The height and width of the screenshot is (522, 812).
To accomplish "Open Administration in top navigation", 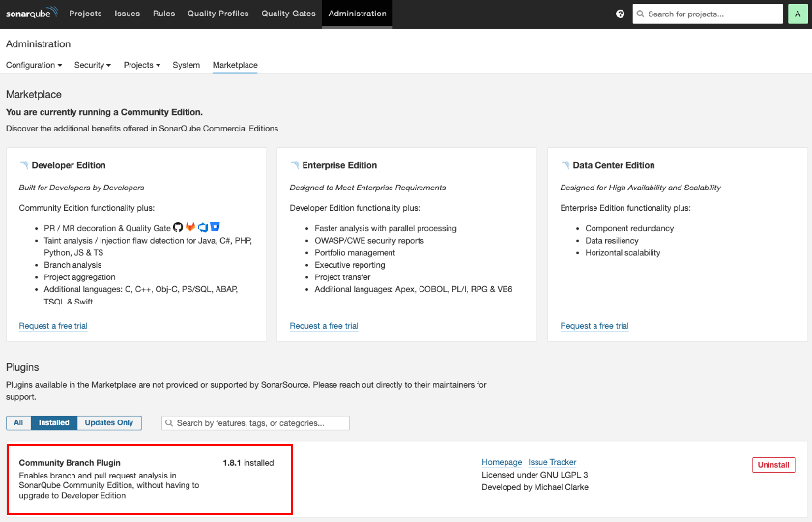I will coord(358,14).
